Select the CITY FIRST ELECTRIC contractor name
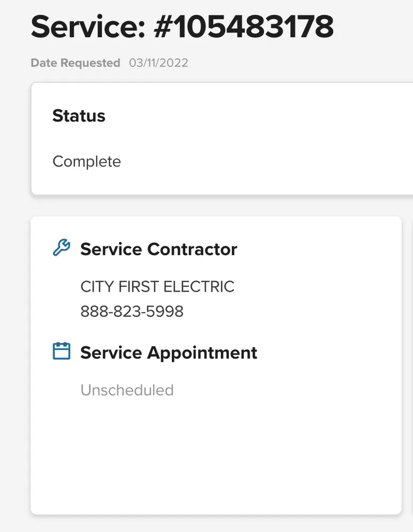 (157, 287)
